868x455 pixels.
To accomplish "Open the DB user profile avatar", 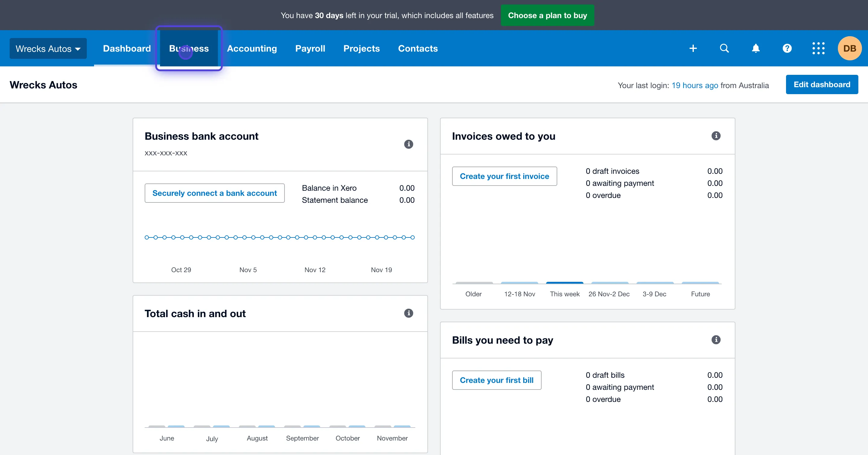I will (x=850, y=48).
